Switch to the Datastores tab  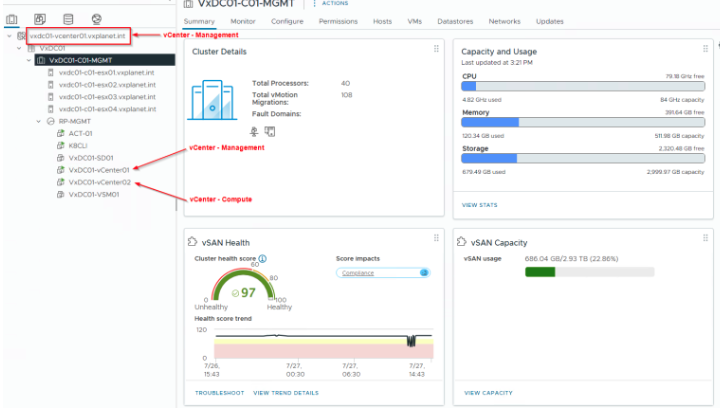click(x=455, y=22)
